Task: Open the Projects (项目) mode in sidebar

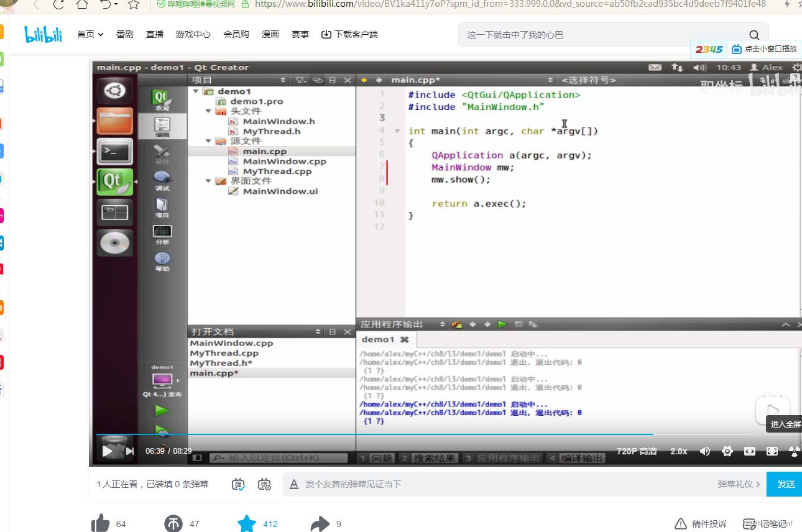Action: click(x=162, y=207)
